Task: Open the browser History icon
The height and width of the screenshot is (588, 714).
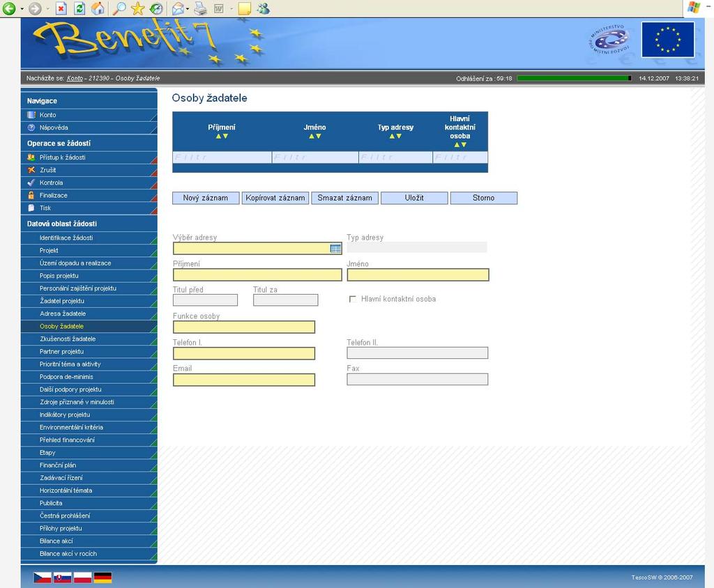Action: point(155,8)
